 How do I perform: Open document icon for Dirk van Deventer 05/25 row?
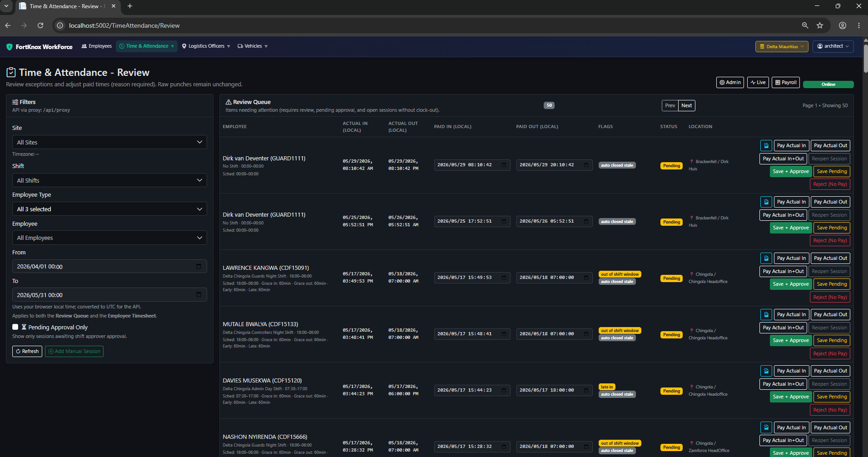click(x=766, y=202)
